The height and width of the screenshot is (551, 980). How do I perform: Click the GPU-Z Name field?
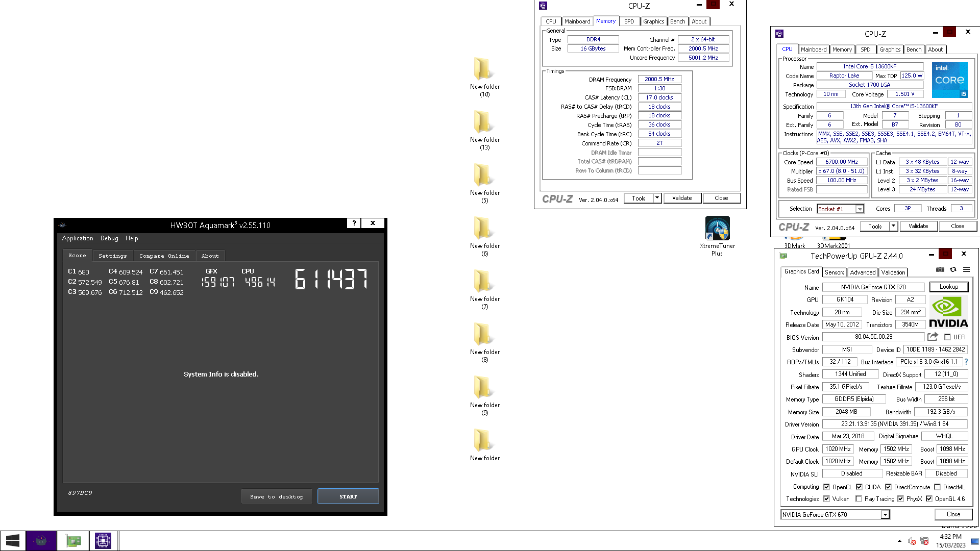(873, 287)
